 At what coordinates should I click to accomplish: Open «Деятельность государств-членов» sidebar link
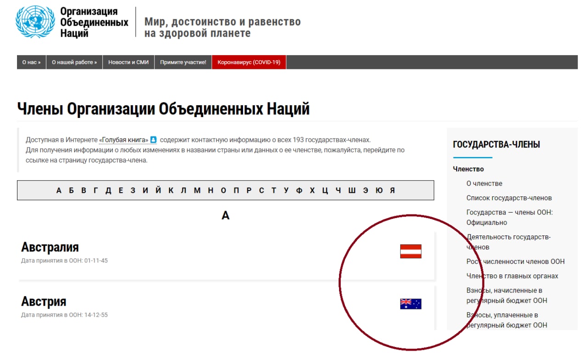coord(509,242)
